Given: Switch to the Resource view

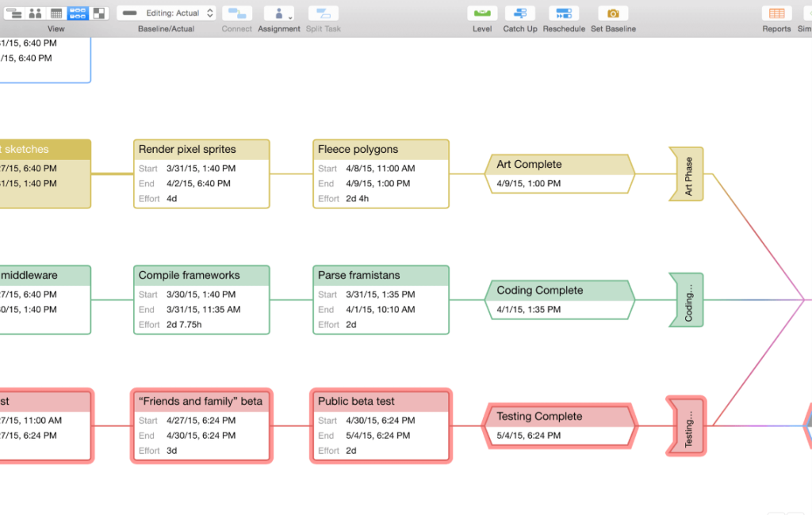Looking at the screenshot, I should click(35, 13).
